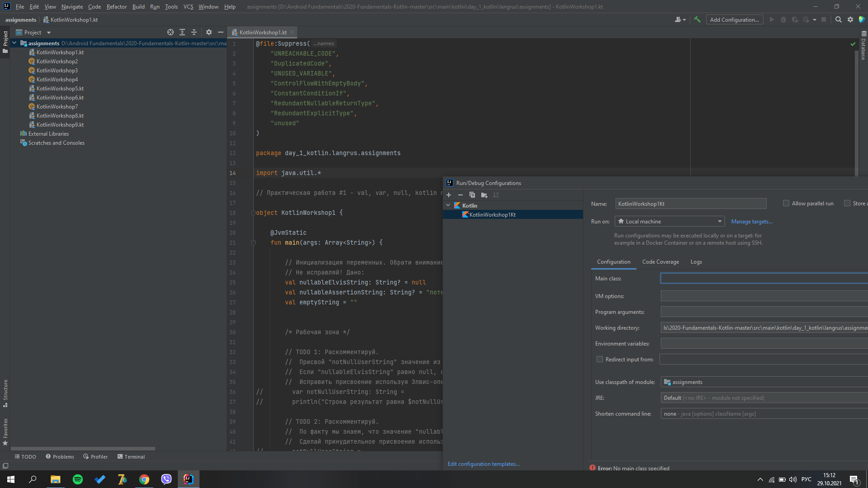Open Edit configuration templates link
The width and height of the screenshot is (868, 488).
click(483, 464)
